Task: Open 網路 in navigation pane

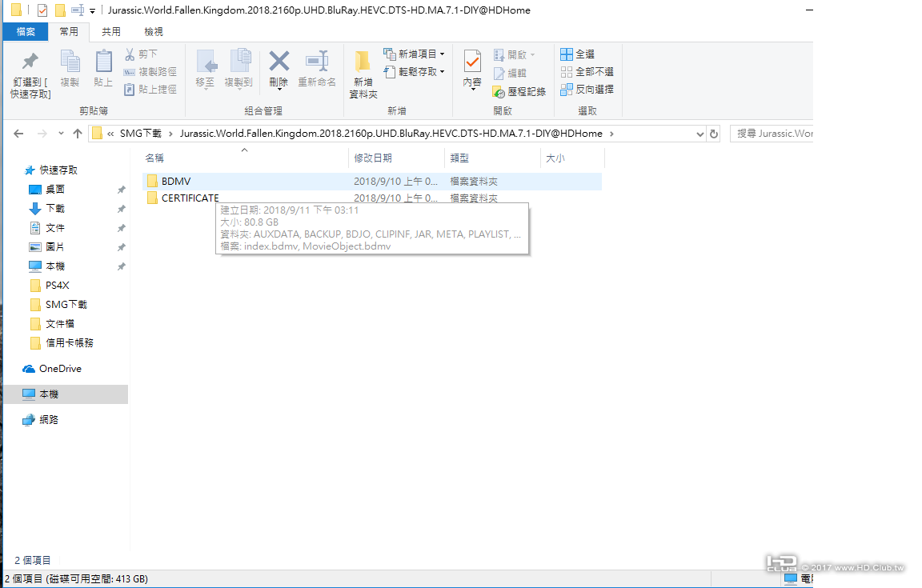Action: point(48,420)
